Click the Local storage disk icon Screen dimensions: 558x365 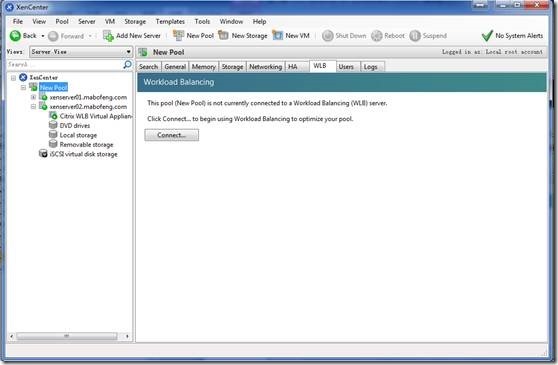click(x=53, y=134)
